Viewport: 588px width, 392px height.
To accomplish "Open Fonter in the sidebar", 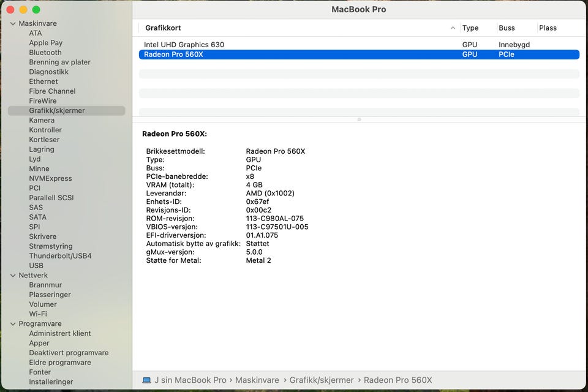I will click(40, 372).
